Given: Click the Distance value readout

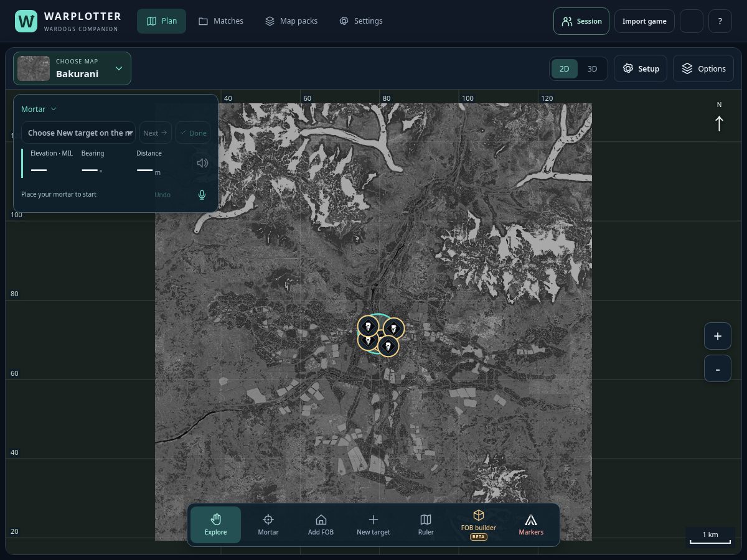Looking at the screenshot, I should pyautogui.click(x=148, y=170).
